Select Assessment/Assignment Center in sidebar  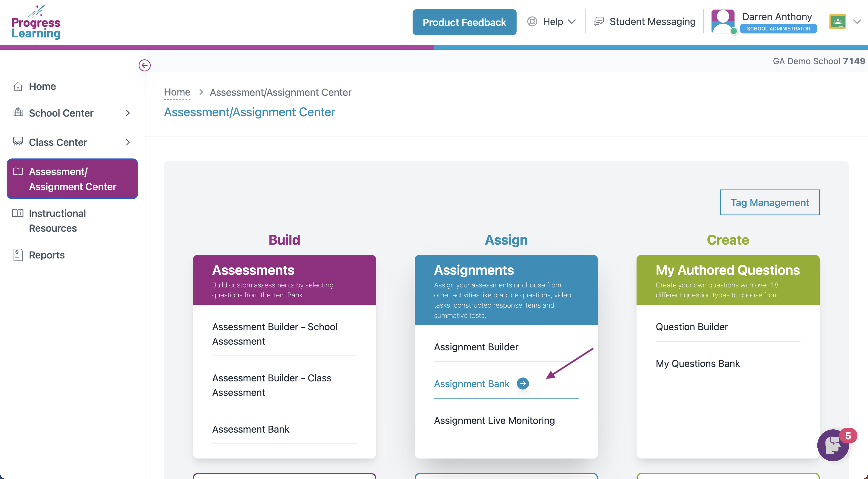point(72,179)
